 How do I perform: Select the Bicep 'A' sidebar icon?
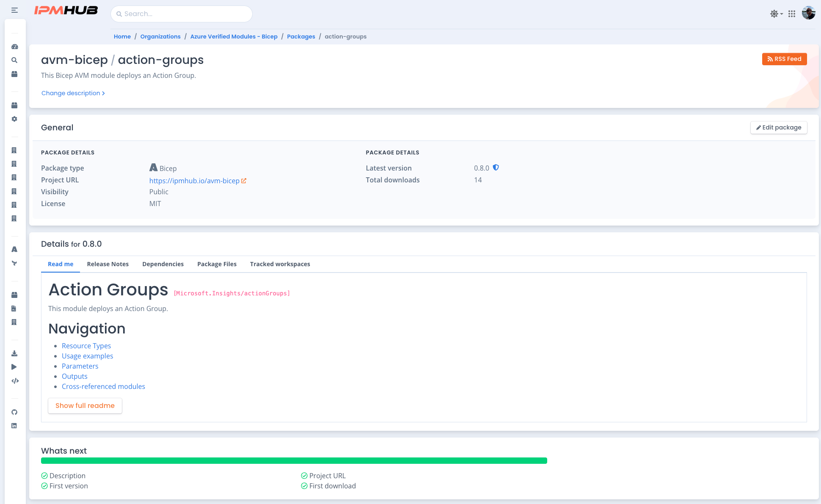point(14,249)
